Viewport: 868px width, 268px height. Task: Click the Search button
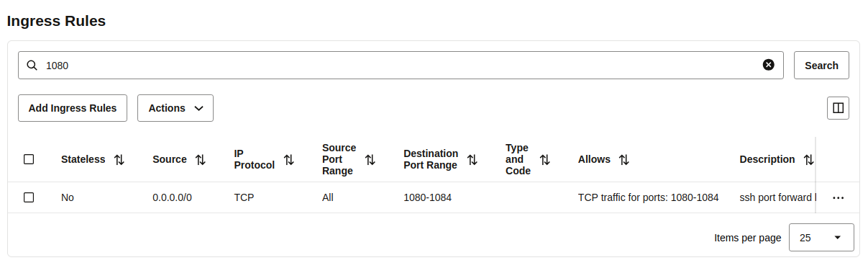(821, 65)
